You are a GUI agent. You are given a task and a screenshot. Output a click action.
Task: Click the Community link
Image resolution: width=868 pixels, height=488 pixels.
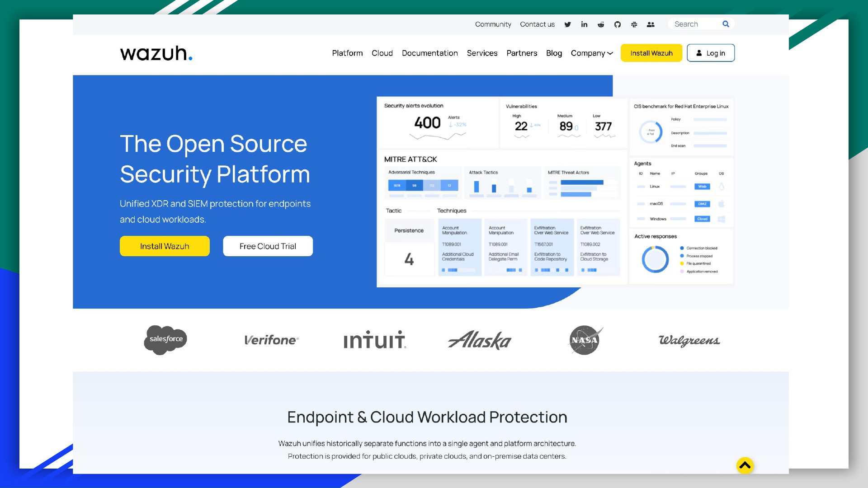[x=493, y=24]
